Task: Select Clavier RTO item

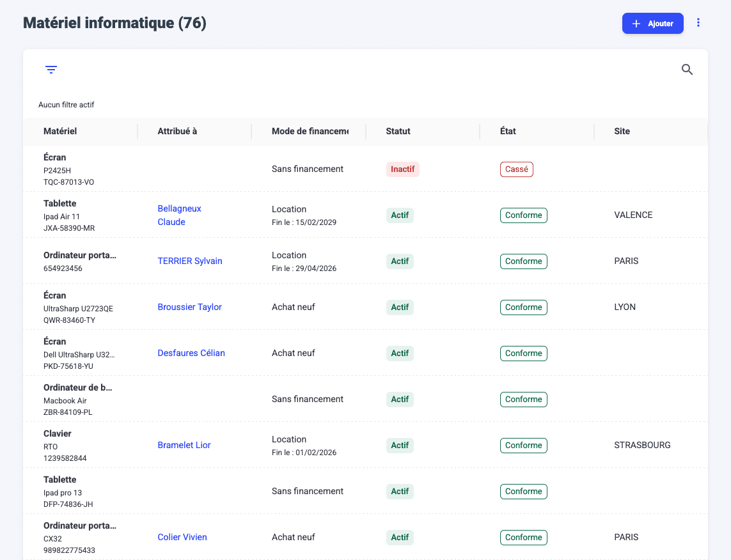Action: [65, 446]
